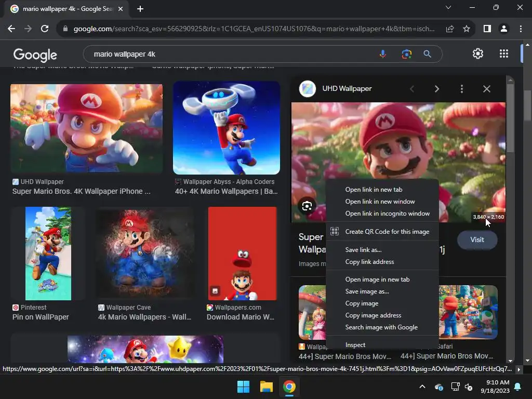Open the Wallpaper Abyss flying Mario thumbnail
The height and width of the screenshot is (399, 532).
(x=227, y=128)
